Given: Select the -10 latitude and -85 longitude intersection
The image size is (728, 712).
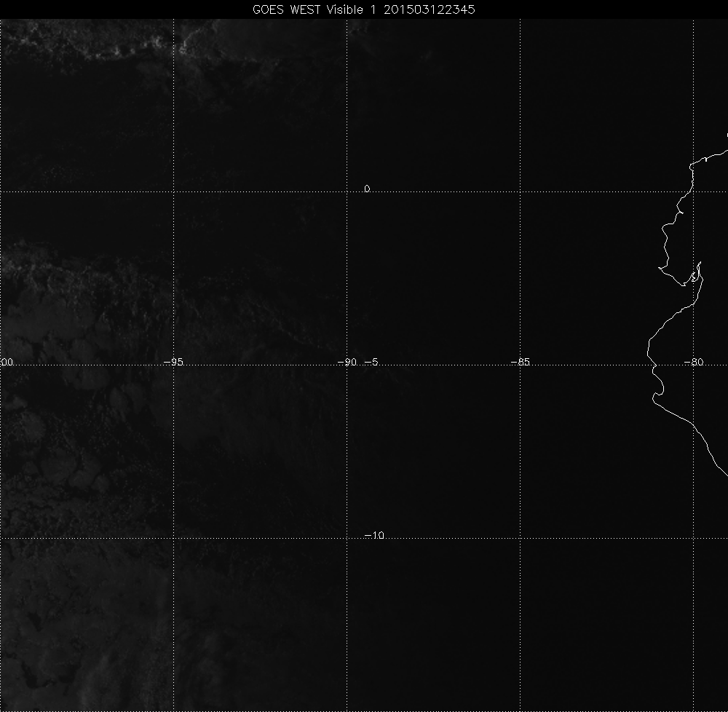Looking at the screenshot, I should pyautogui.click(x=521, y=539).
